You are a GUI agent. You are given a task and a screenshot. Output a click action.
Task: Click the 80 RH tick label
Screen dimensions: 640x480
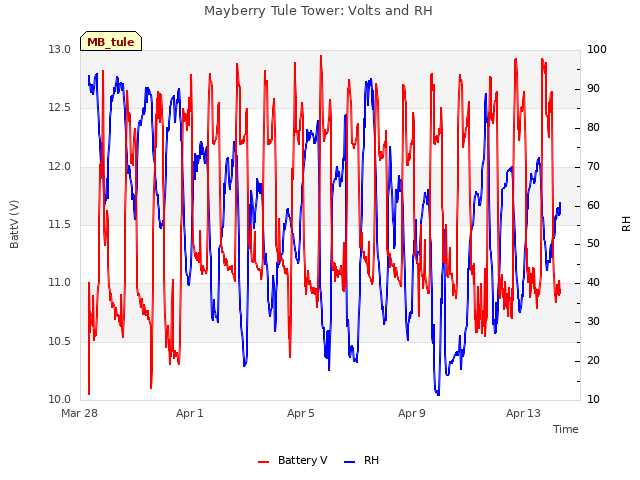pos(593,128)
